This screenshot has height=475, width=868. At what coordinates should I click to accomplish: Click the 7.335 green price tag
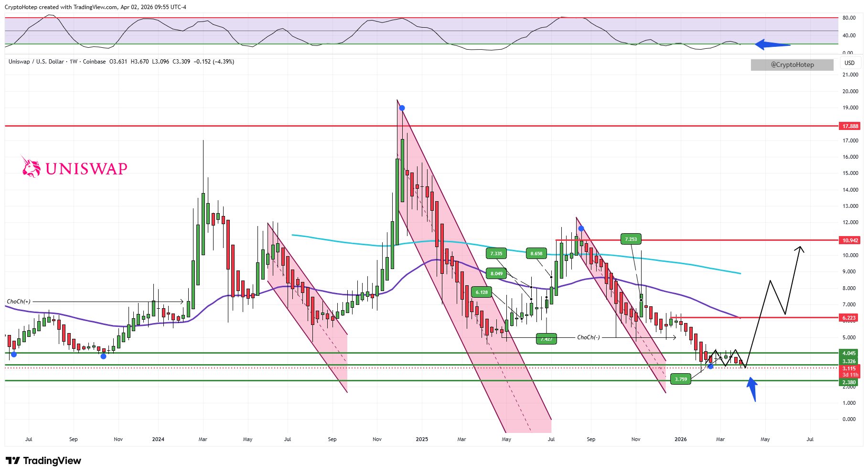(x=496, y=253)
